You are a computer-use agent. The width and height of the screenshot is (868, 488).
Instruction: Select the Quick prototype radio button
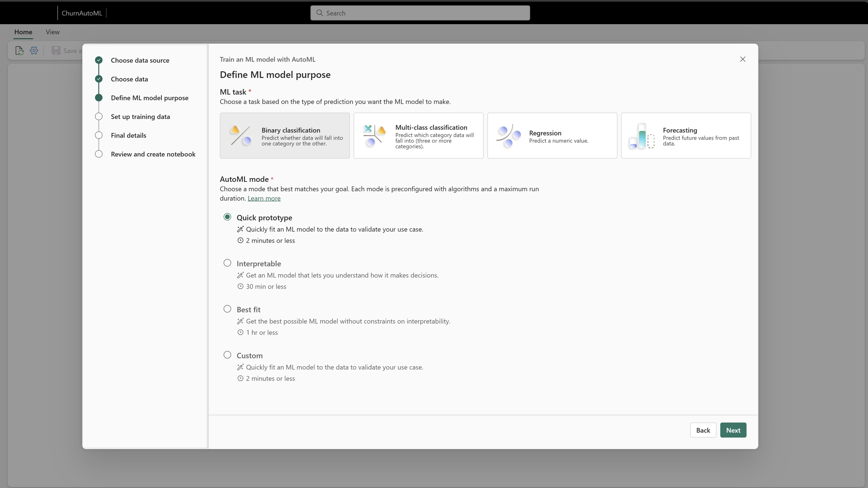click(228, 217)
